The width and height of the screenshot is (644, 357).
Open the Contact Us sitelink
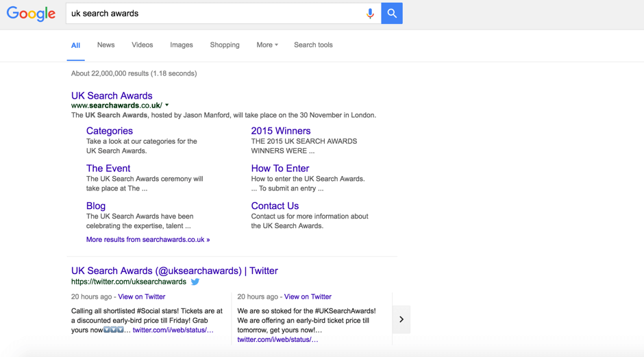click(275, 206)
